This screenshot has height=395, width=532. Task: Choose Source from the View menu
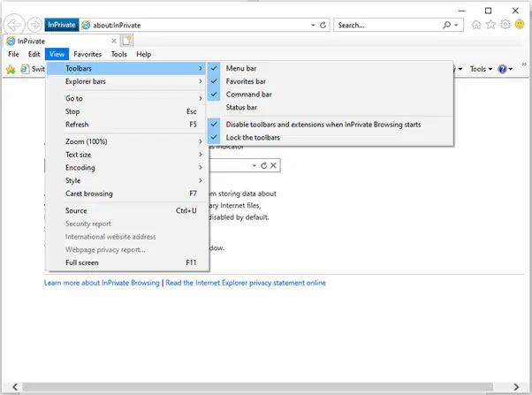126,210
